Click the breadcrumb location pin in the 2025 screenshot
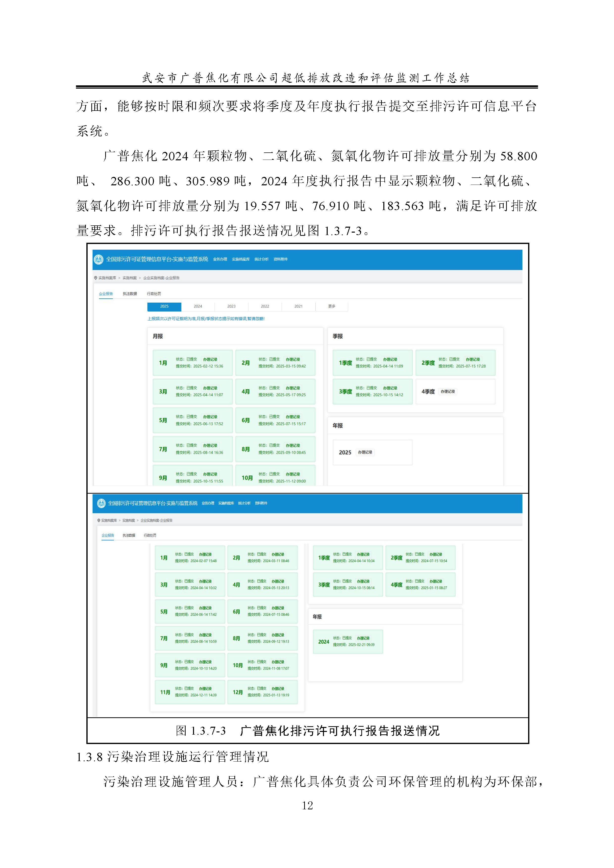The image size is (614, 868). (x=96, y=278)
